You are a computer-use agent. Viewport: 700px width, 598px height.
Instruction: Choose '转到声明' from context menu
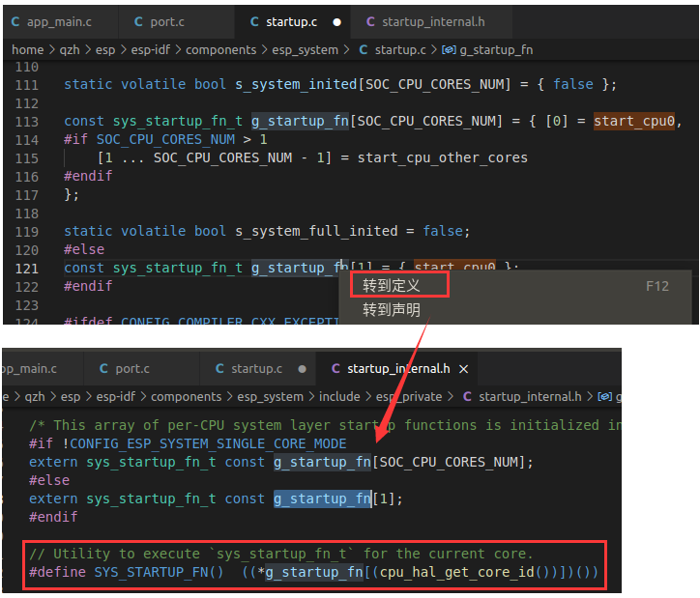[x=391, y=309]
